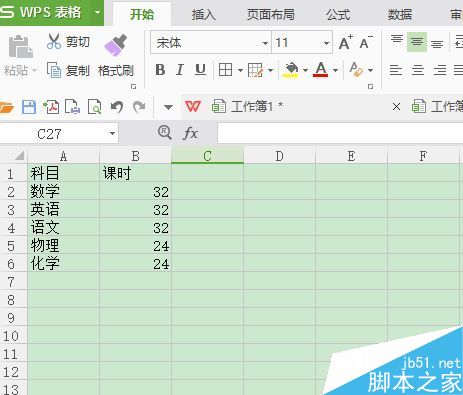Switch to the 公式 tab
Image resolution: width=463 pixels, height=395 pixels.
pyautogui.click(x=338, y=15)
